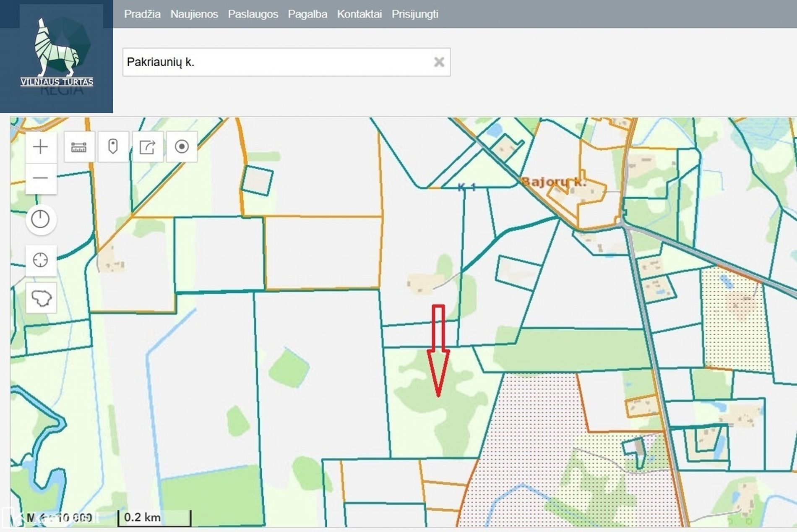Open the Pradžia menu item

pyautogui.click(x=142, y=14)
